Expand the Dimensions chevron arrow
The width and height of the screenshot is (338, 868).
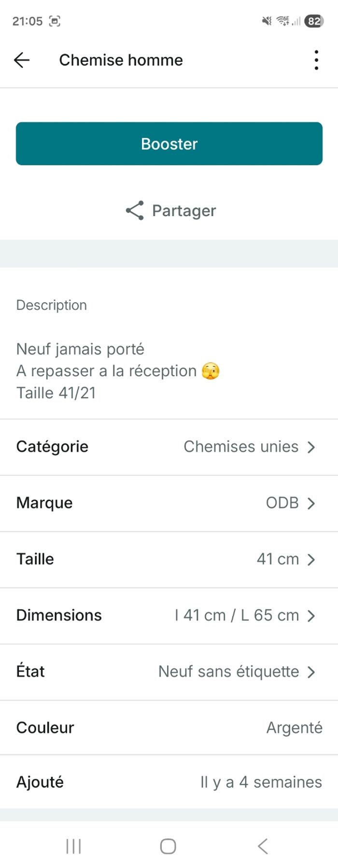(x=311, y=616)
